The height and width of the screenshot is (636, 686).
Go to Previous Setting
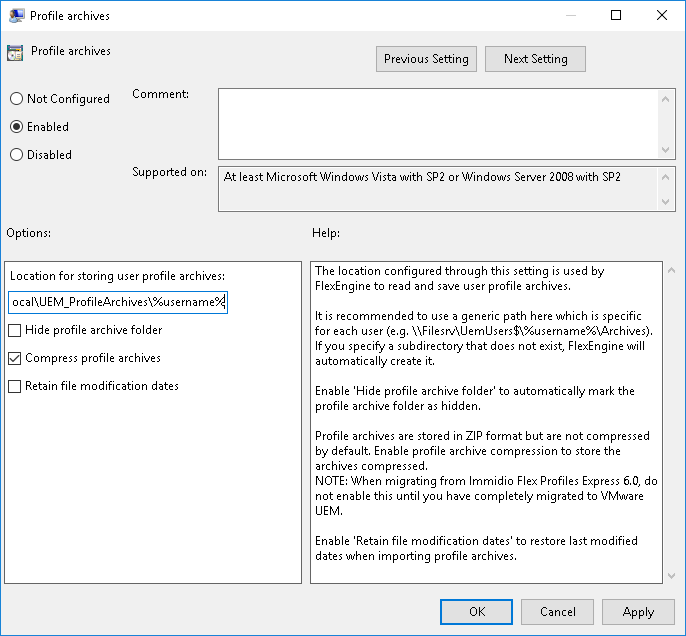click(x=426, y=59)
